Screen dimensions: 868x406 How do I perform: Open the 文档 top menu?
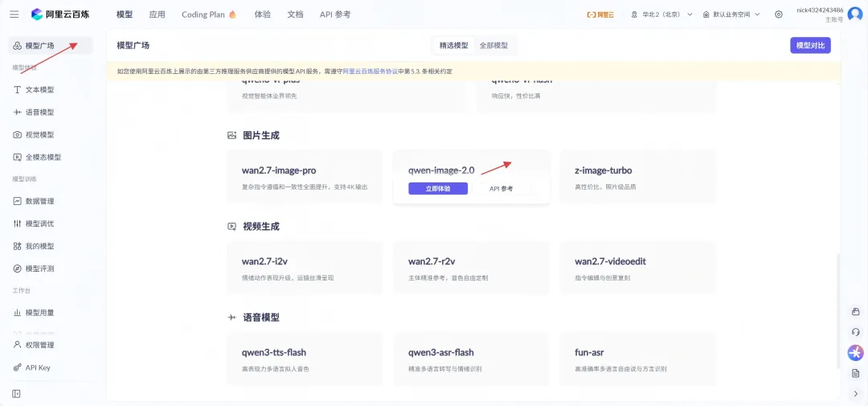tap(295, 14)
